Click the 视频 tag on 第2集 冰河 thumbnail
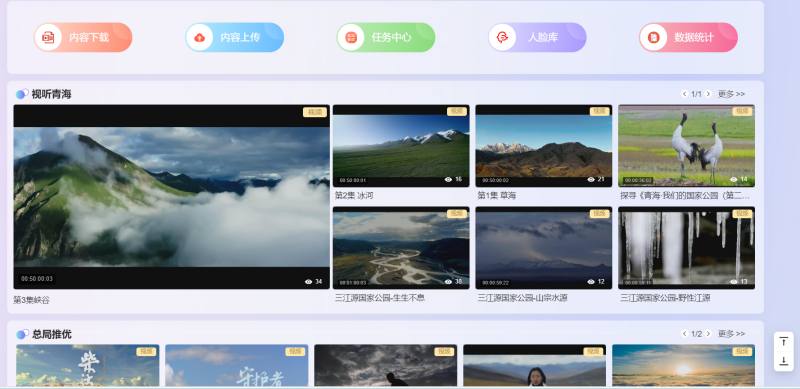800x389 pixels. (x=457, y=111)
